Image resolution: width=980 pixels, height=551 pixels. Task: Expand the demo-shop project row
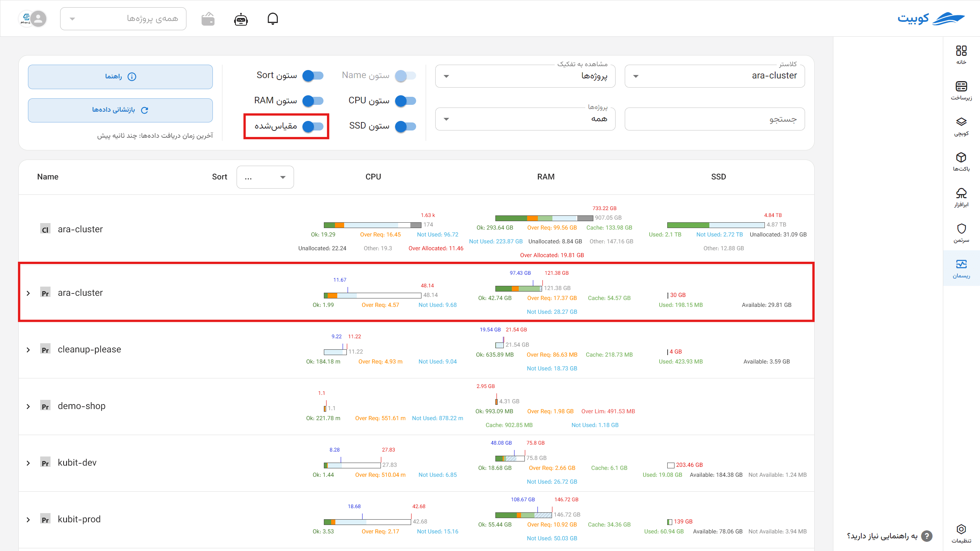pos(28,406)
